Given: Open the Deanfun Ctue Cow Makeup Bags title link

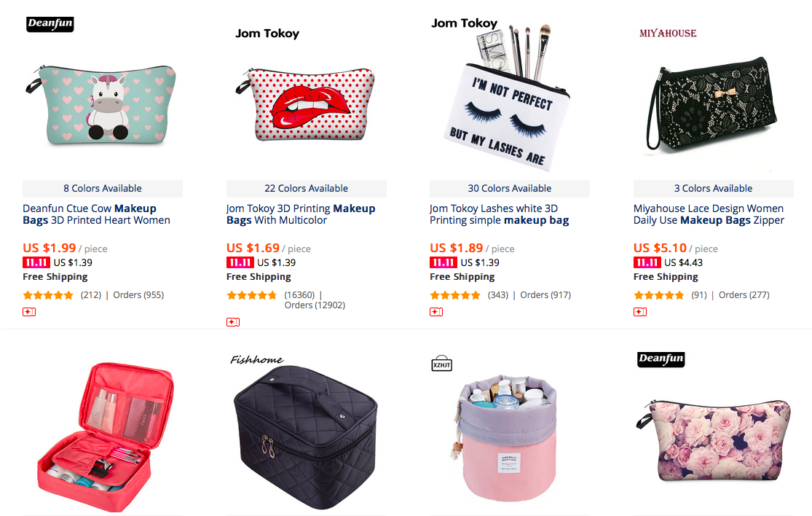Looking at the screenshot, I should point(96,214).
